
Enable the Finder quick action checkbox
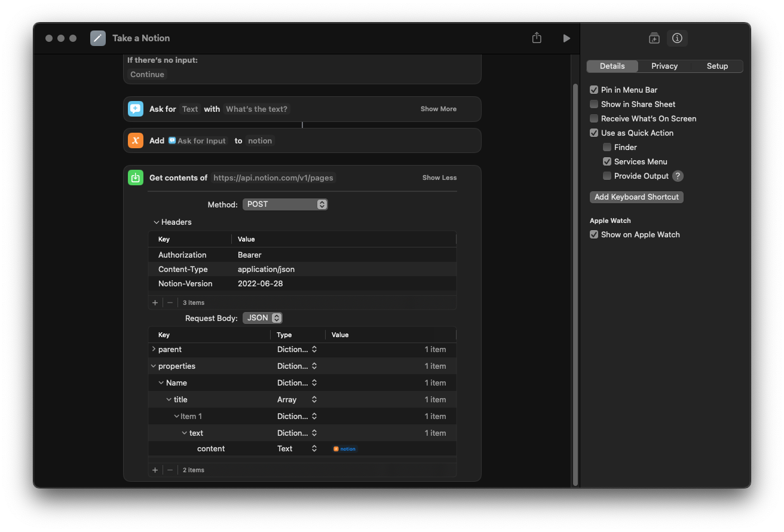[607, 147]
